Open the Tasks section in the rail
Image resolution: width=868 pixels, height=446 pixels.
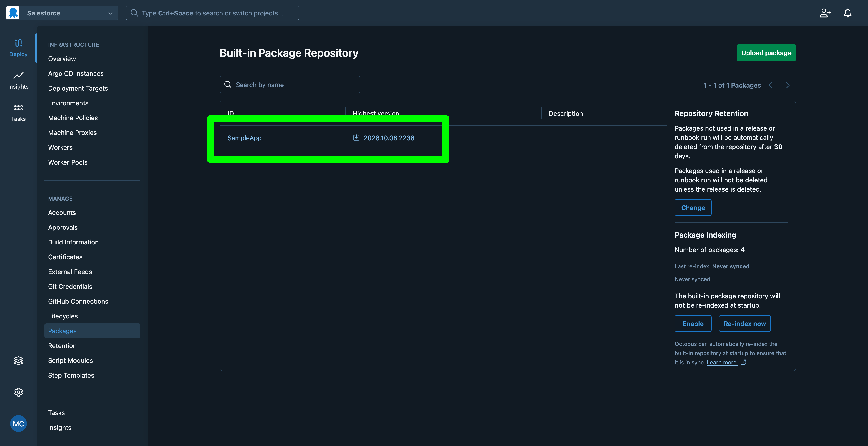[18, 113]
